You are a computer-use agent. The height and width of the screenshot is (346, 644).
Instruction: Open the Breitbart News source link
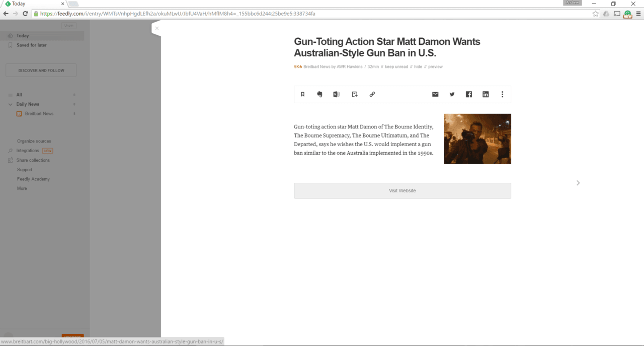[x=317, y=67]
